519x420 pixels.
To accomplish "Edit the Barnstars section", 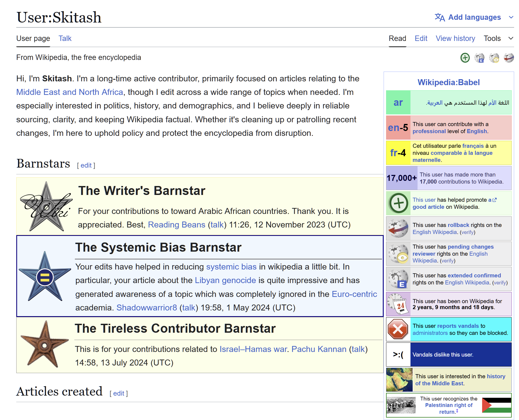I will [x=86, y=165].
